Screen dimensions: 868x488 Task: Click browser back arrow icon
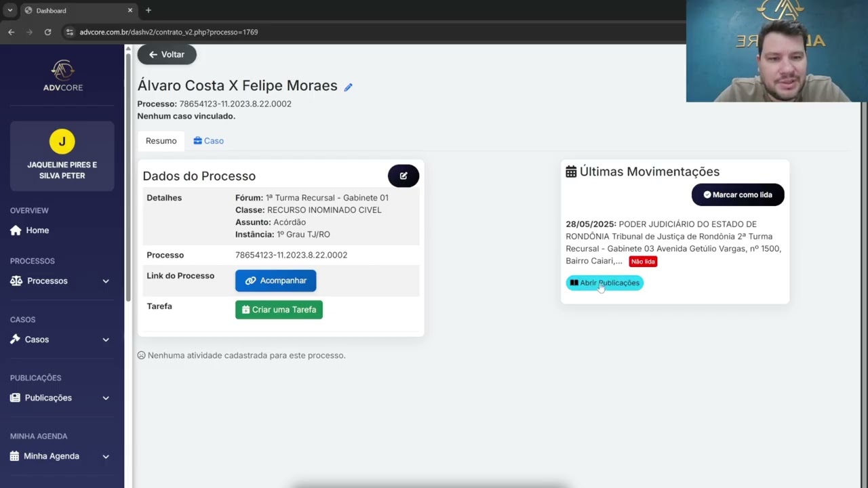coord(11,32)
